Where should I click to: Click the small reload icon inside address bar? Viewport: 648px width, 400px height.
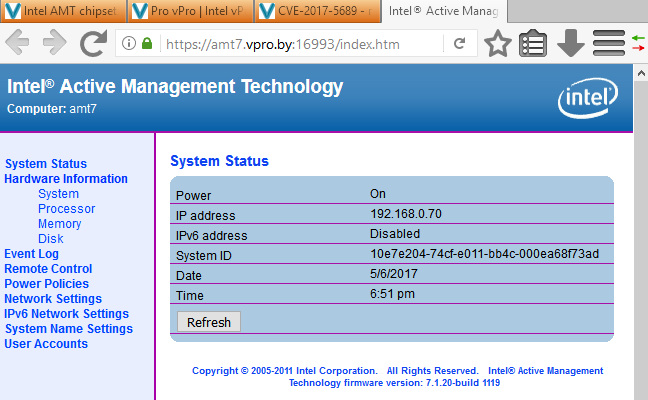(x=460, y=43)
